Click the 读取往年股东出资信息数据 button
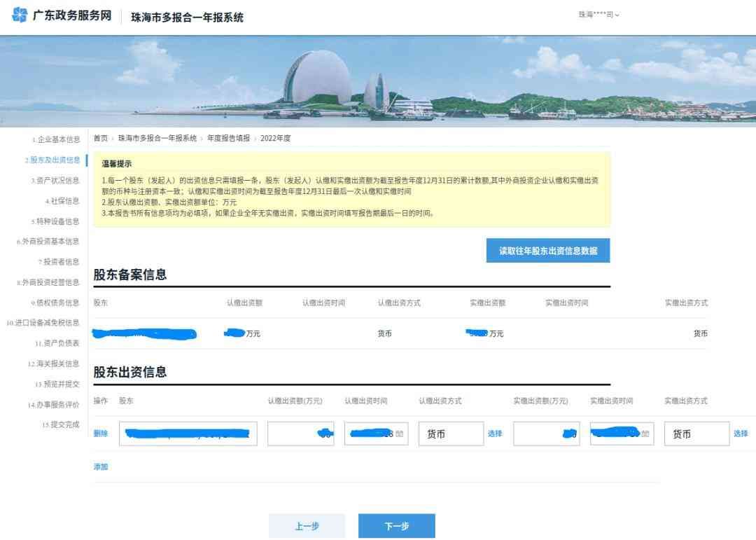756x540 pixels. [548, 251]
